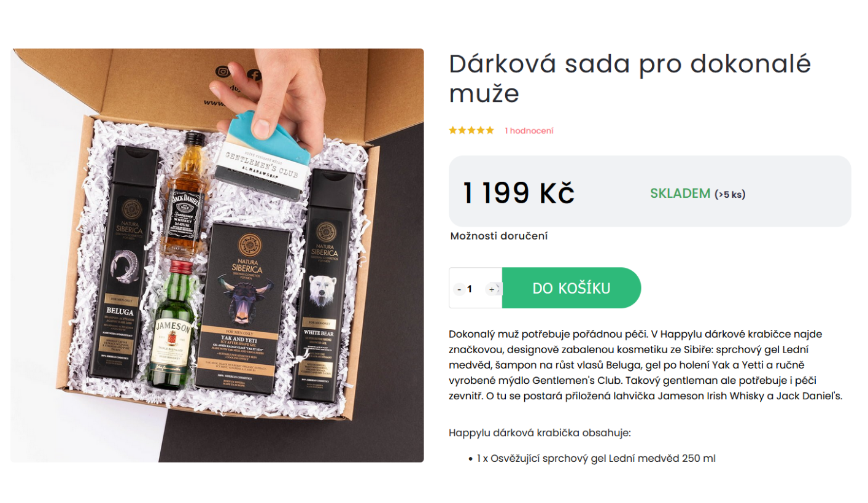This screenshot has height=503, width=868.
Task: Click the Instagram icon on the box lid
Action: tap(223, 71)
